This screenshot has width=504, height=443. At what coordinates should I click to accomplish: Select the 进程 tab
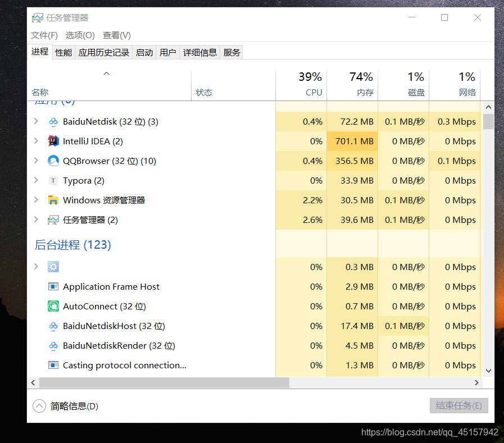coord(40,52)
